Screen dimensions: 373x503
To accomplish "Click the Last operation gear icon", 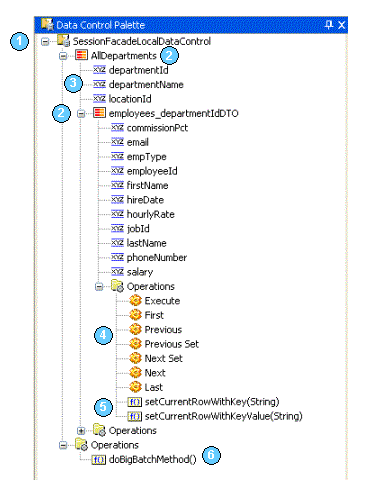I will [135, 387].
